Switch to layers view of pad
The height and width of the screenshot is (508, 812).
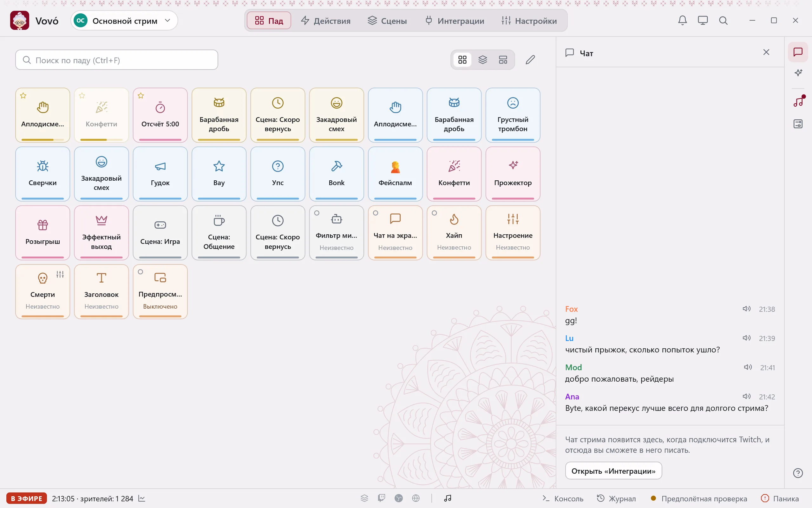(x=482, y=60)
